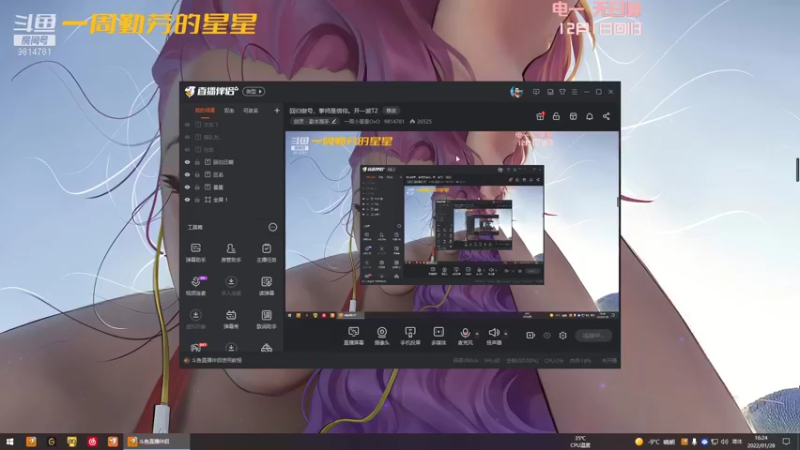Add 摄像头 camera source
This screenshot has width=800, height=450.
(x=382, y=336)
